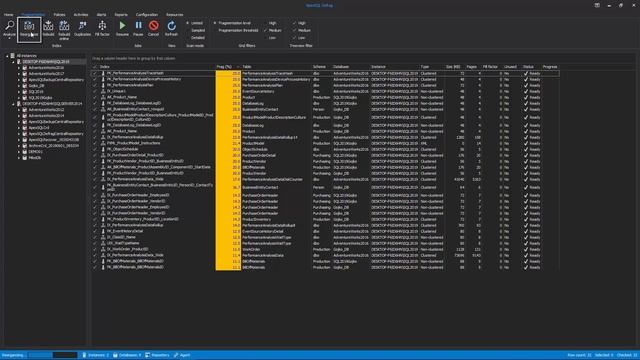Select the Limited scan mode

click(x=195, y=23)
